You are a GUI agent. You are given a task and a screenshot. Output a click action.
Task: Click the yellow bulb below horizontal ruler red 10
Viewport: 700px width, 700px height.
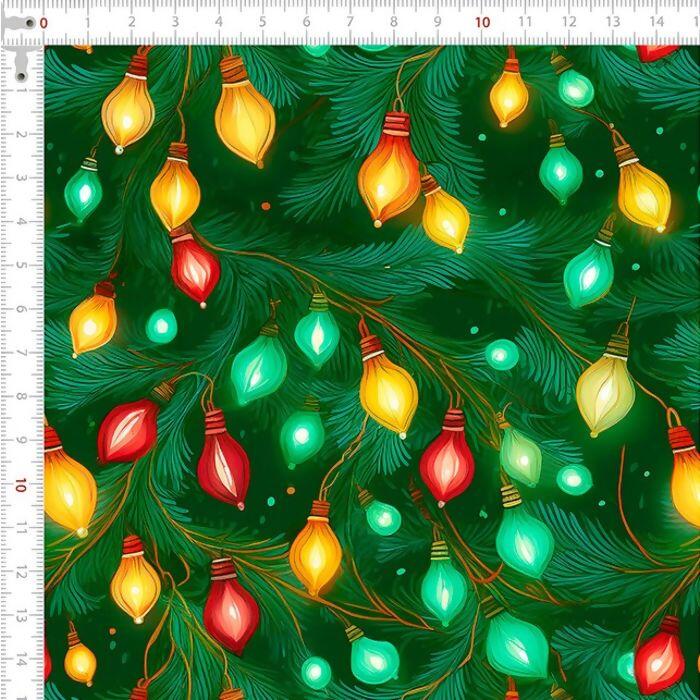point(509,94)
